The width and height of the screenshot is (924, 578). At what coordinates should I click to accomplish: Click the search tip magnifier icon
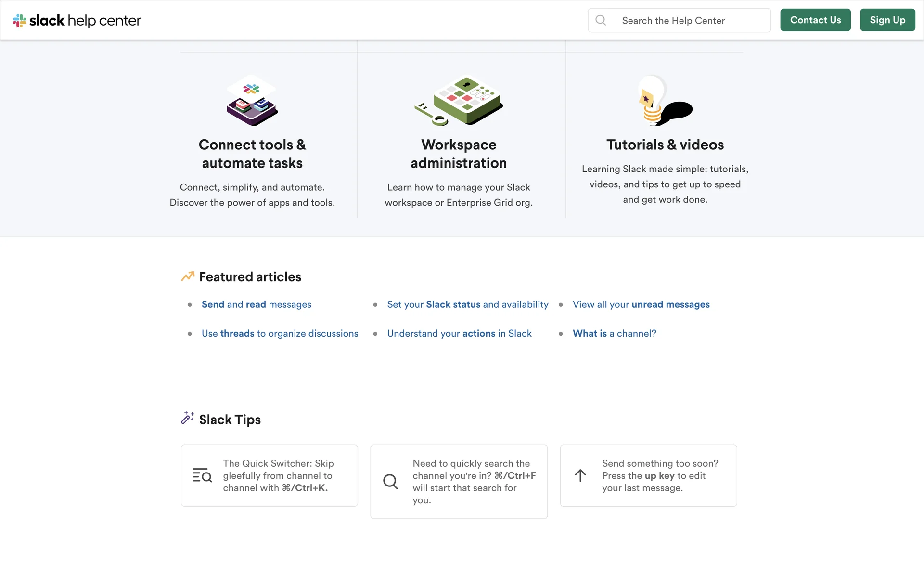pos(390,481)
